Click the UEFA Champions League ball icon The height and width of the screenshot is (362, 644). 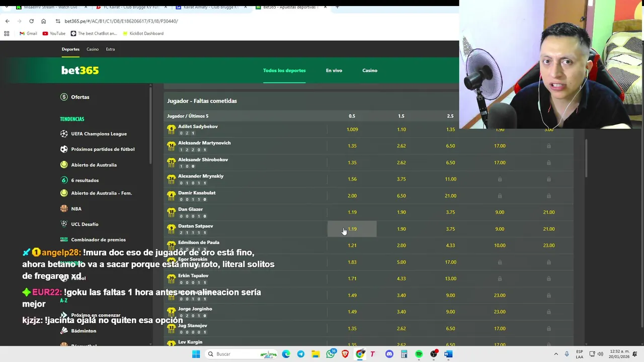click(64, 134)
